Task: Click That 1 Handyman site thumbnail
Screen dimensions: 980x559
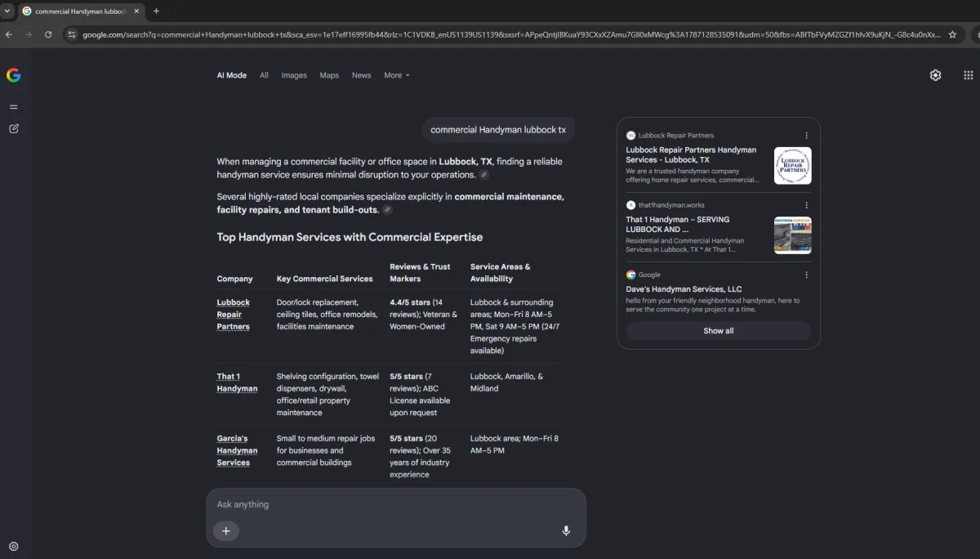Action: [x=793, y=235]
